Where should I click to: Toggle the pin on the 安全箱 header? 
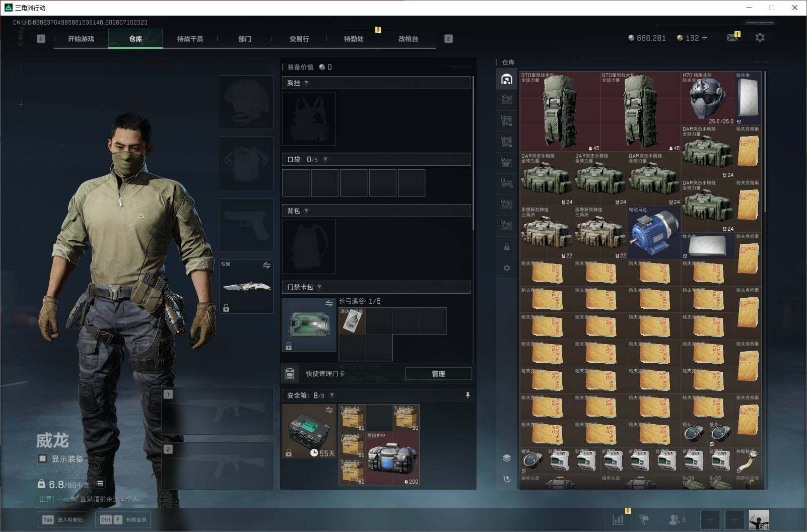467,395
